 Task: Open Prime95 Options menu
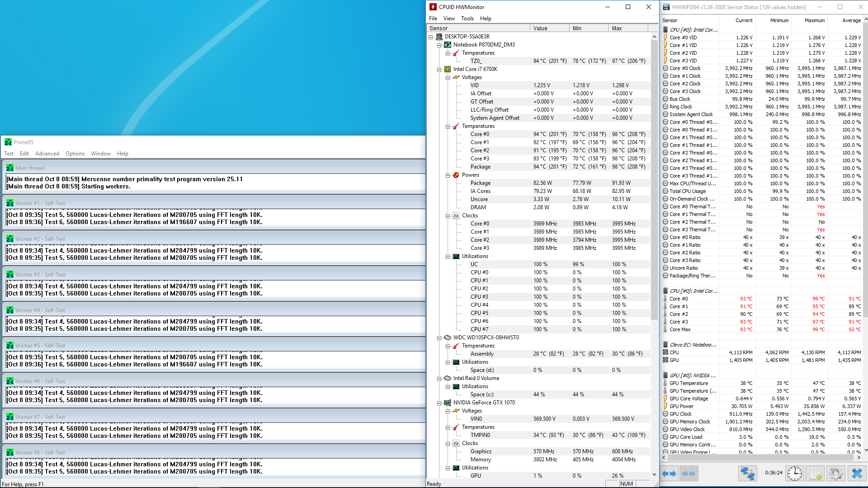(x=75, y=154)
